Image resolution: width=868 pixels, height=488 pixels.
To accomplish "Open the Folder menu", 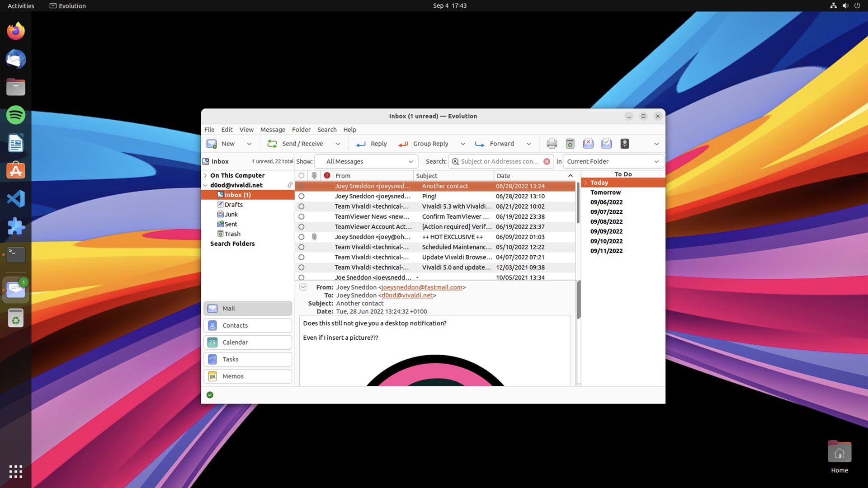I will [x=301, y=130].
